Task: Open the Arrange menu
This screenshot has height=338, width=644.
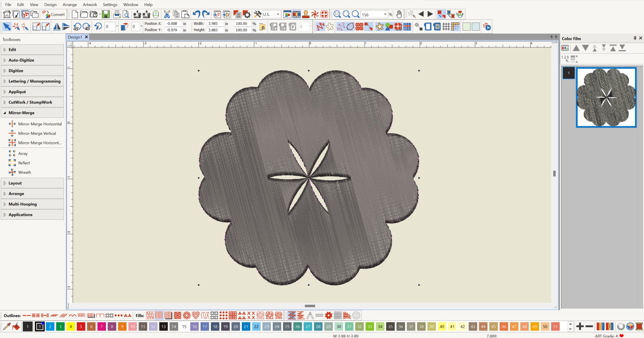Action: 70,4
